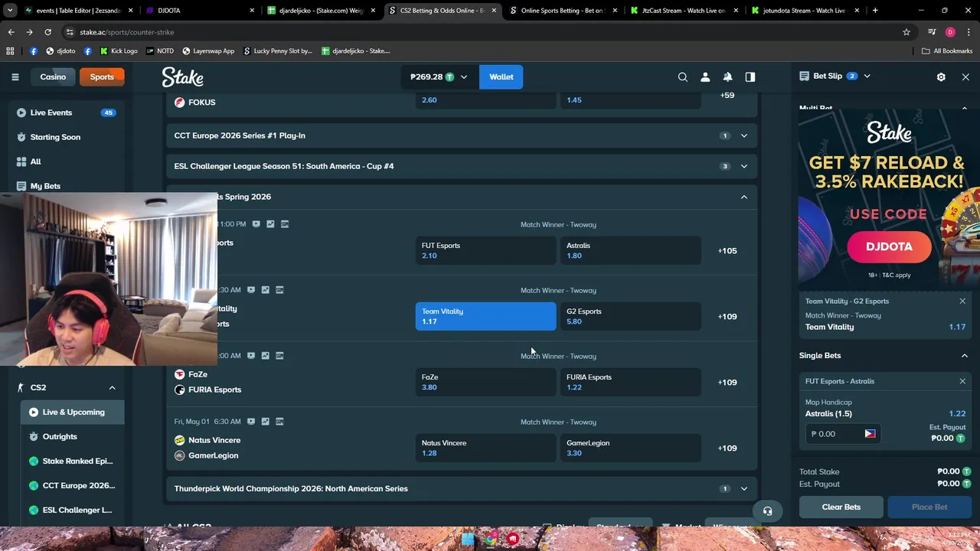Image resolution: width=980 pixels, height=551 pixels.
Task: Select Astralis 1.80 odds
Action: [x=630, y=250]
